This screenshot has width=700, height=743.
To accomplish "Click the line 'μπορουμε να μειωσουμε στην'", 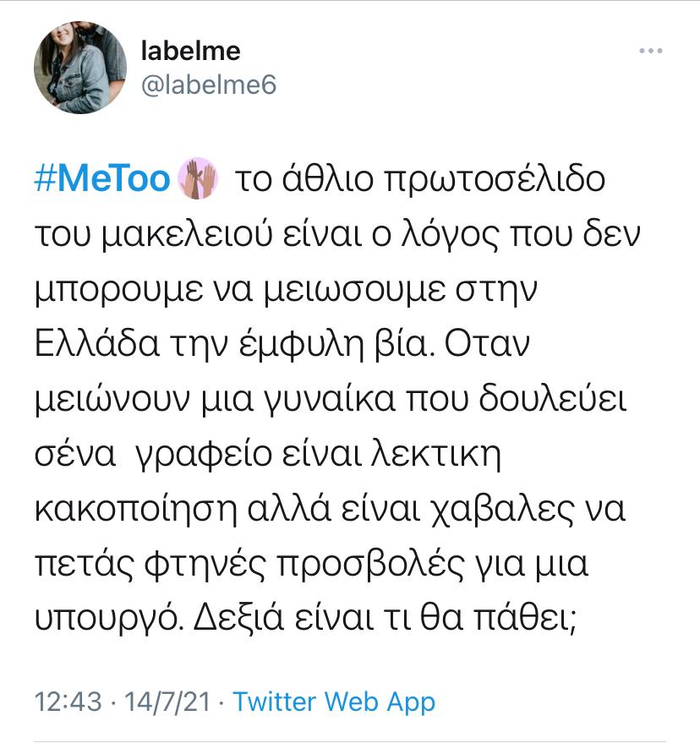I will [287, 290].
